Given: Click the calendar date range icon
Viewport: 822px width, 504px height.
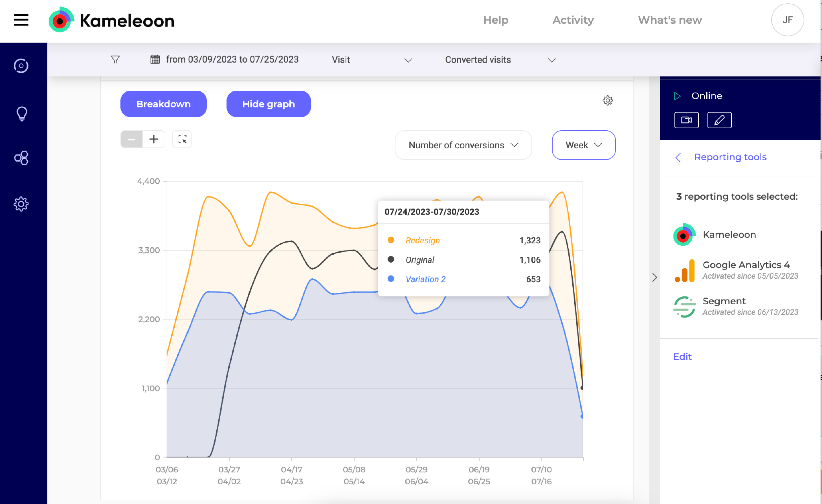Looking at the screenshot, I should [155, 59].
